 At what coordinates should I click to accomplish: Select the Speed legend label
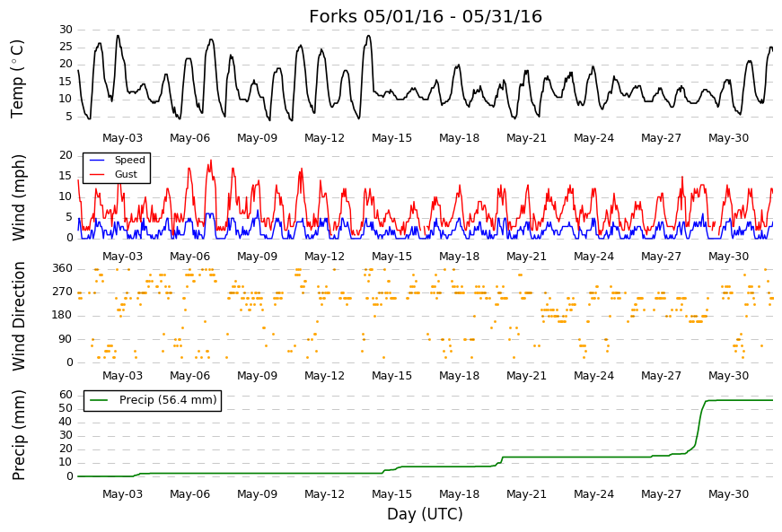click(x=129, y=160)
